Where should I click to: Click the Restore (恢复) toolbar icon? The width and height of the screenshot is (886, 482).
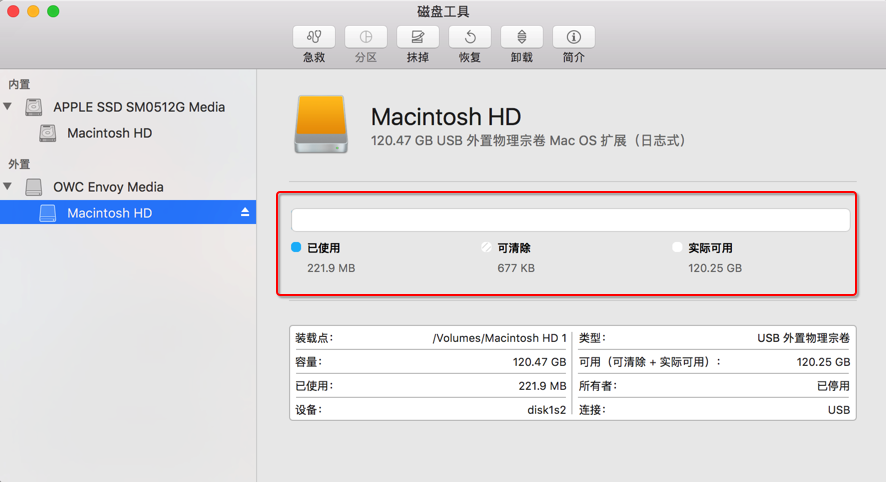coord(470,37)
